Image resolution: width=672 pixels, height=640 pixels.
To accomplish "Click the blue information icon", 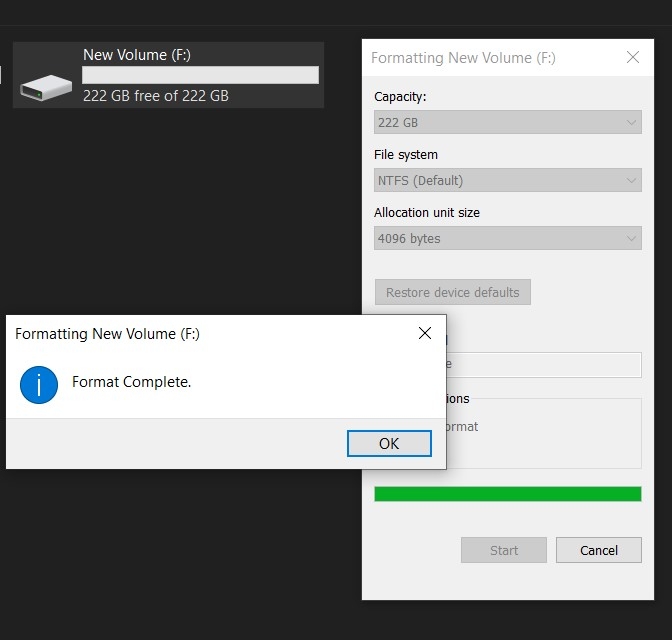I will coord(39,385).
